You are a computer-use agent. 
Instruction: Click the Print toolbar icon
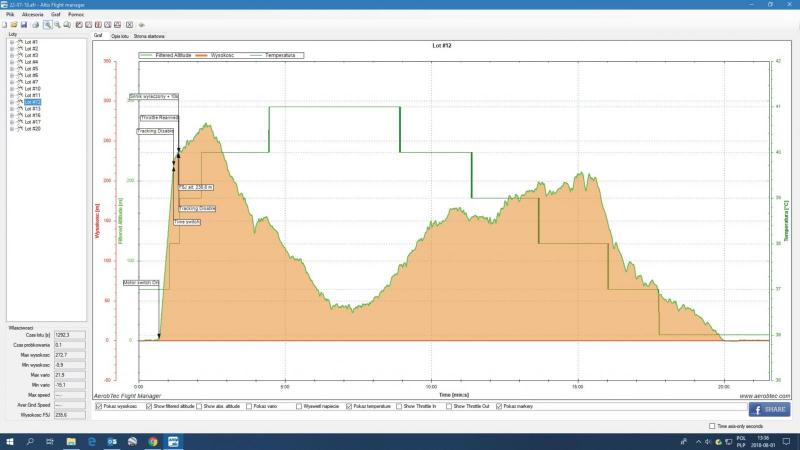[35, 24]
